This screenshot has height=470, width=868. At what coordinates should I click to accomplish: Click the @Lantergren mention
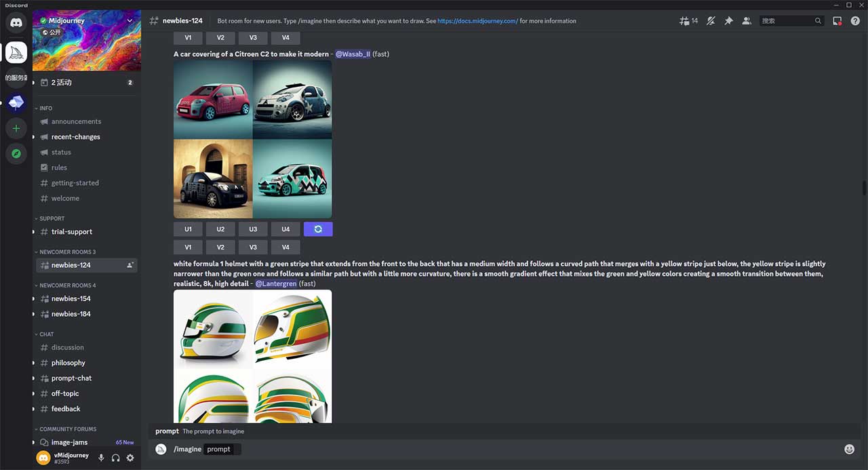(276, 283)
